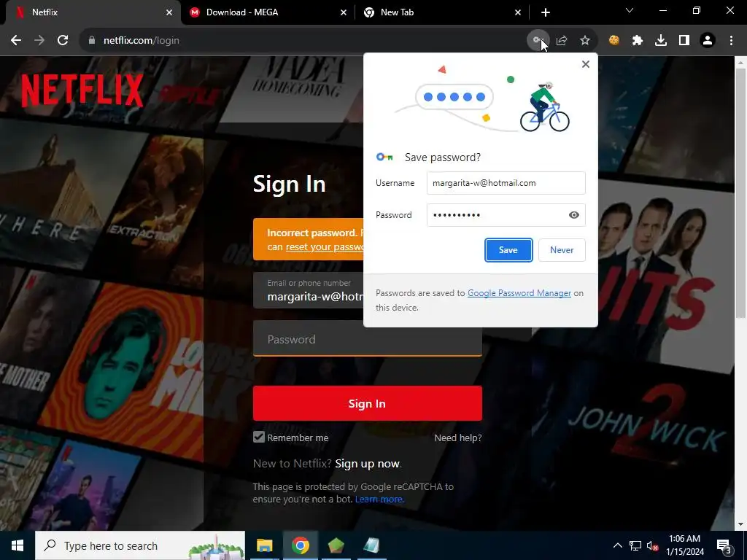The height and width of the screenshot is (560, 747).
Task: Reload the Netflix login page
Action: click(63, 41)
